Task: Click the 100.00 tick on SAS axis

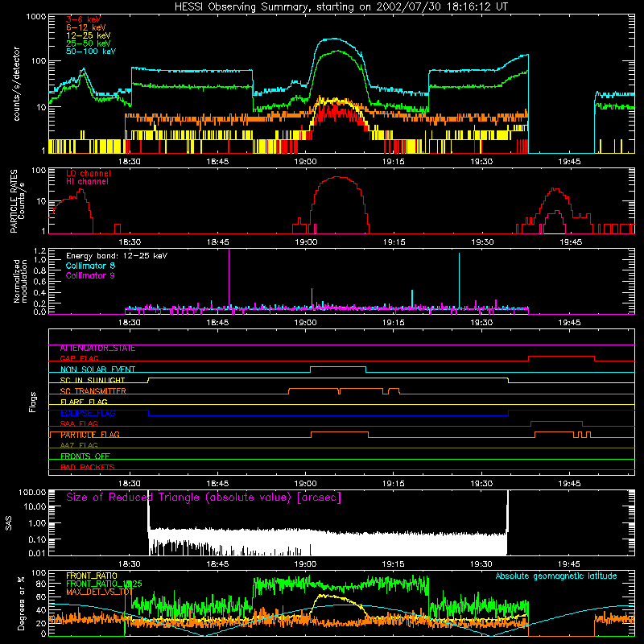Action: pos(33,492)
